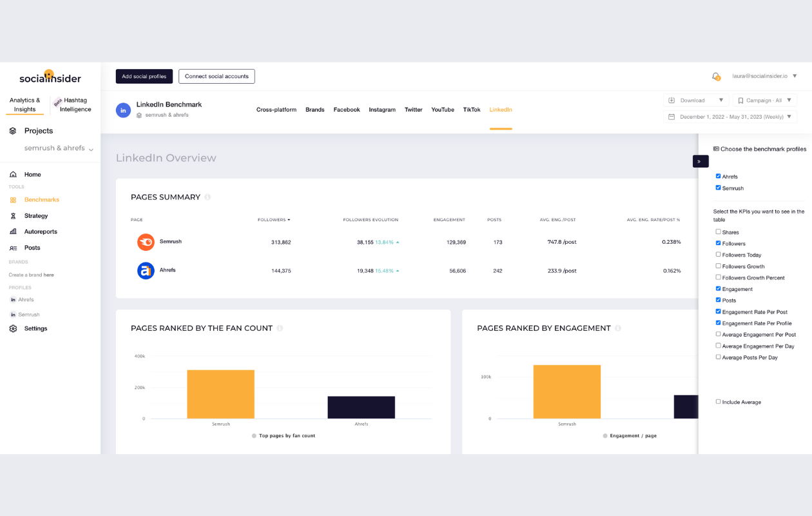Open the Semrush profile in the sidebar
Screen dimensions: 812x516
(x=29, y=315)
